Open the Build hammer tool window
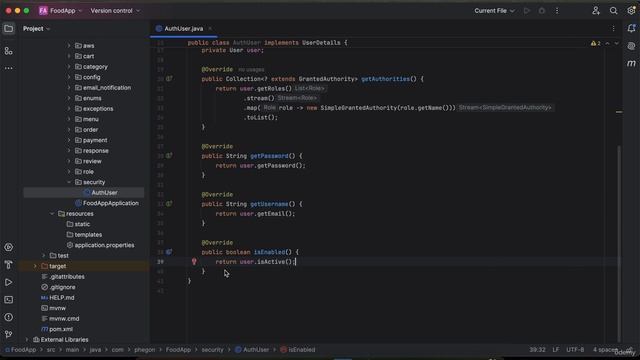 point(9,264)
